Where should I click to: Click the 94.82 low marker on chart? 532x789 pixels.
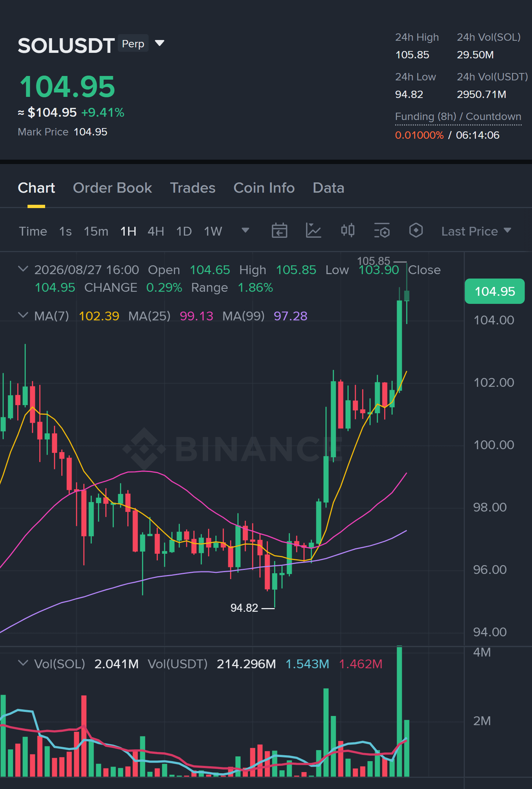pos(244,608)
